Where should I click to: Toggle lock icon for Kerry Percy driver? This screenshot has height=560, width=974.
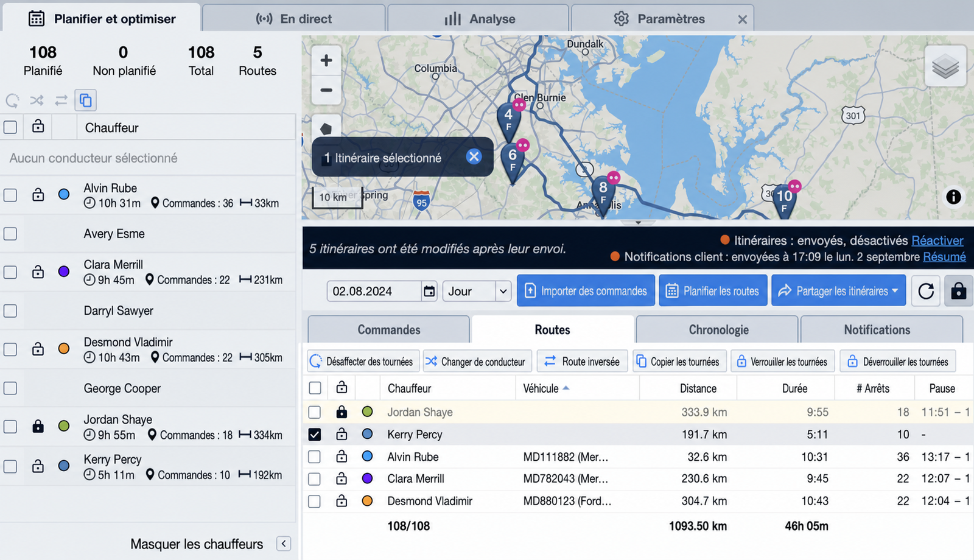pos(38,466)
